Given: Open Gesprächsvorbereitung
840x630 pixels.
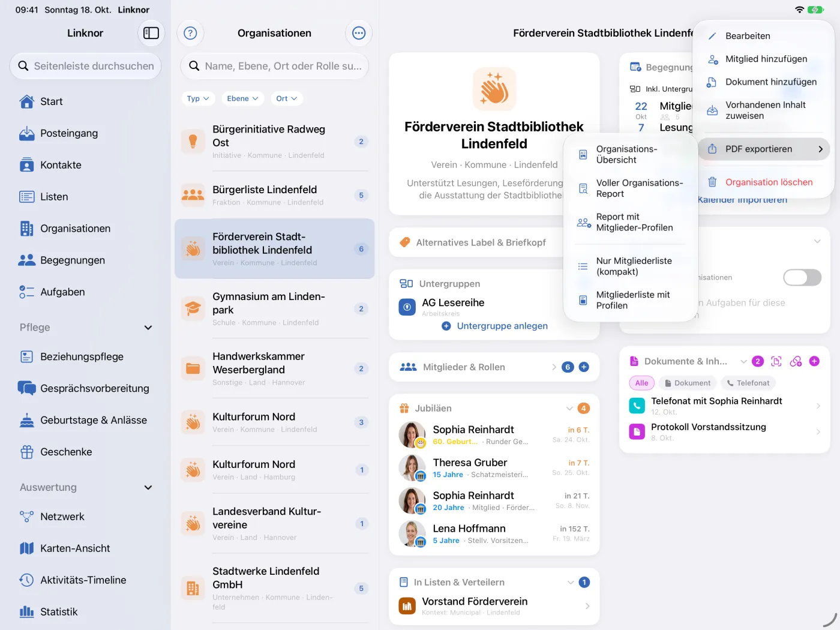Looking at the screenshot, I should tap(85, 388).
